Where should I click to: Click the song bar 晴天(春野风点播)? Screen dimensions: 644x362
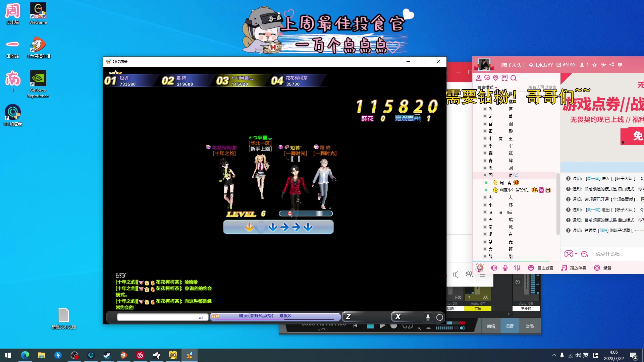(x=275, y=316)
